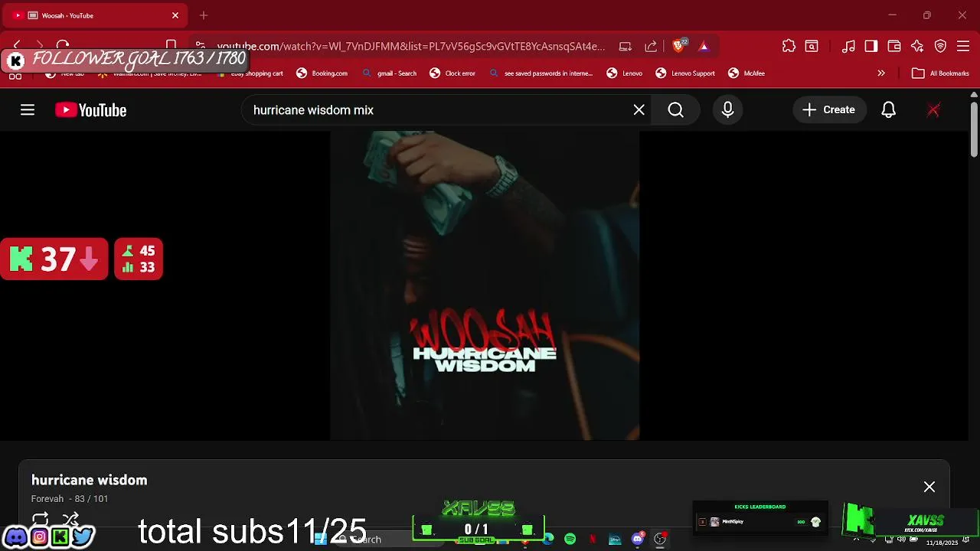Viewport: 980px width, 551px height.
Task: Open Spotify from the taskbar
Action: [570, 540]
